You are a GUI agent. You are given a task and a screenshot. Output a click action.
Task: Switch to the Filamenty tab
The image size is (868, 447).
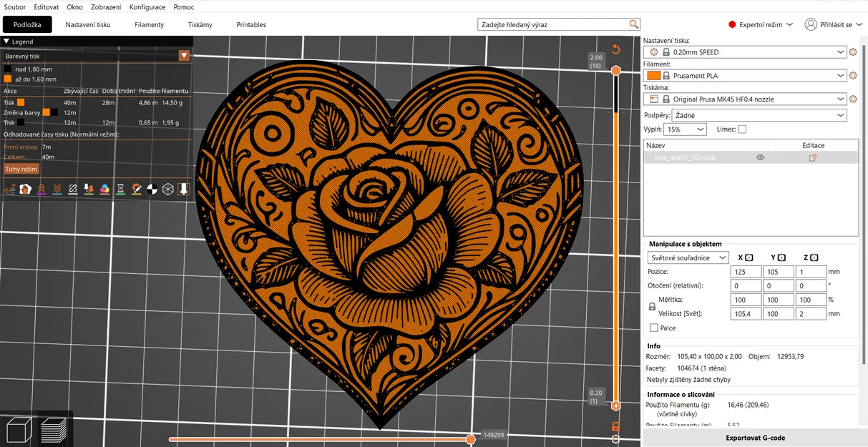point(149,24)
